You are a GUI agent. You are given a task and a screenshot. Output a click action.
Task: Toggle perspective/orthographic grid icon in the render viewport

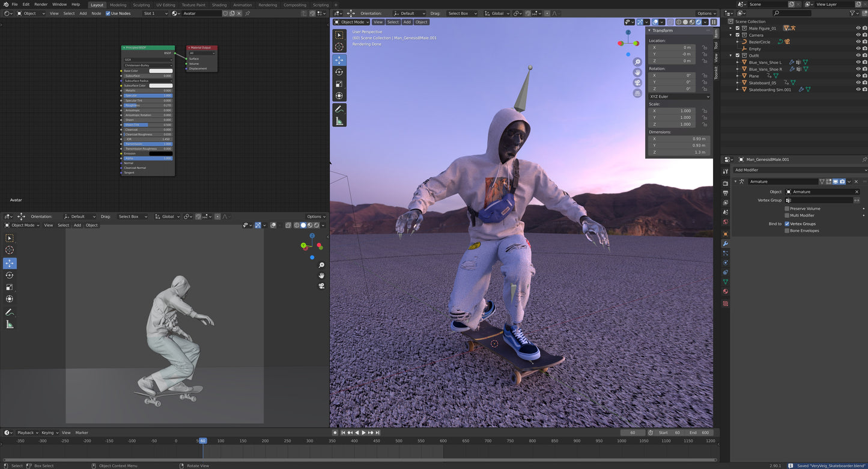click(637, 93)
